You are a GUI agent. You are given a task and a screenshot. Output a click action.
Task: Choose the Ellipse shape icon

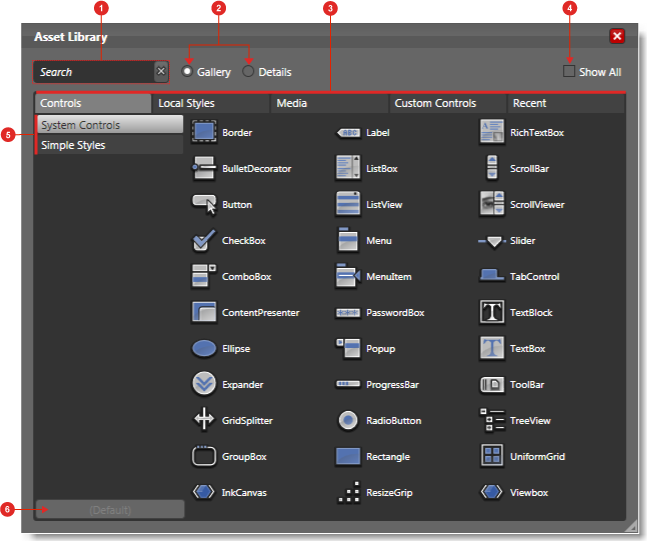204,348
